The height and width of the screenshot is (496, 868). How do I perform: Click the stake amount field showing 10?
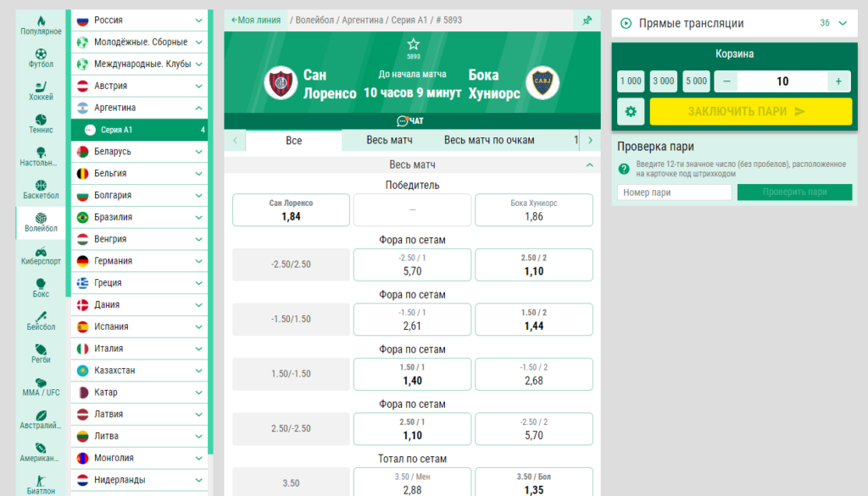782,81
